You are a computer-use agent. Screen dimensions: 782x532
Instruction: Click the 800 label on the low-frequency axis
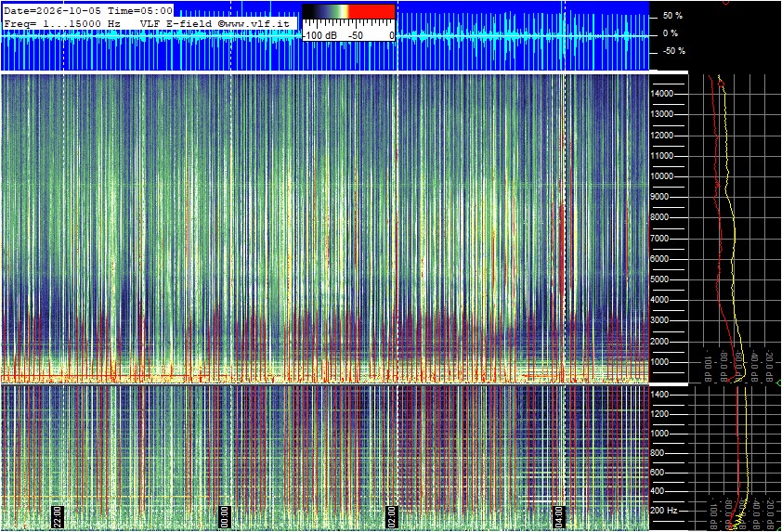coord(658,453)
